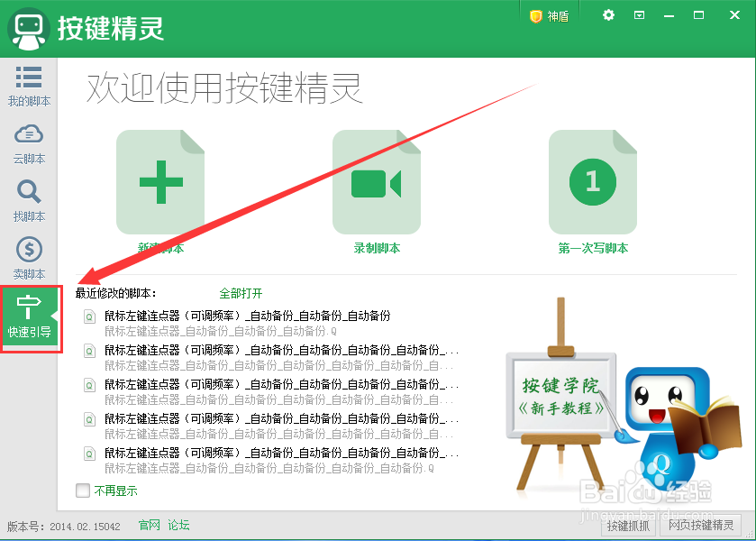The height and width of the screenshot is (541, 756).
Task: Click the 录制脚本 camera icon
Action: pos(377,182)
